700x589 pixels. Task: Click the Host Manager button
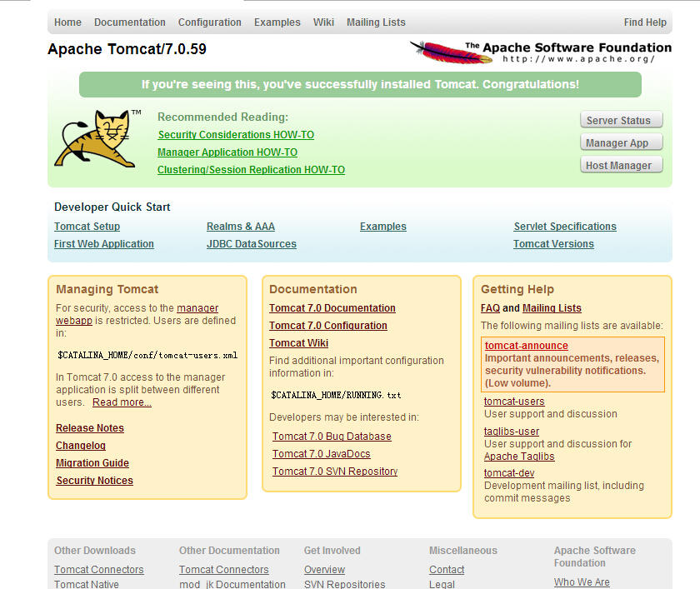tap(622, 165)
